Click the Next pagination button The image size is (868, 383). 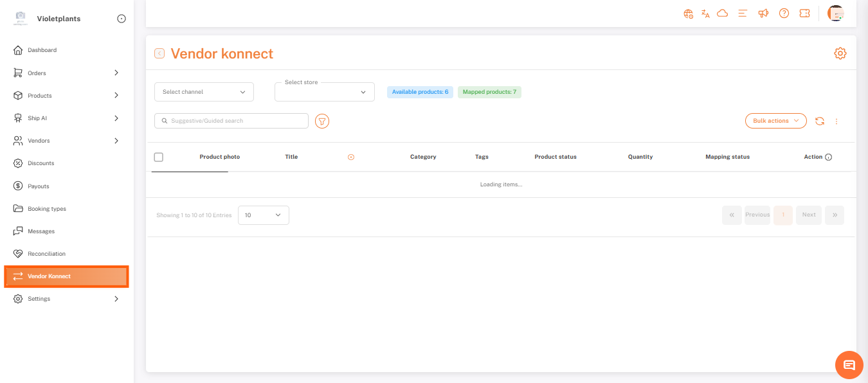tap(808, 215)
